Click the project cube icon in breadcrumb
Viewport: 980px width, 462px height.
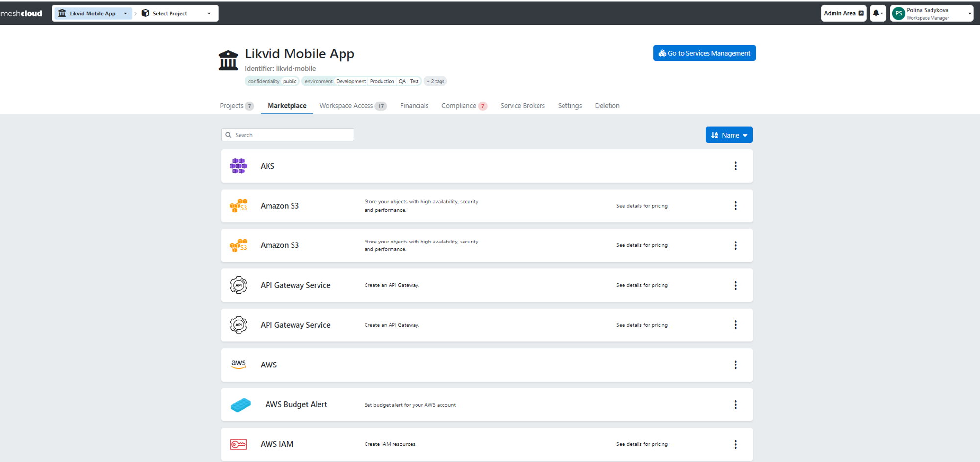146,13
